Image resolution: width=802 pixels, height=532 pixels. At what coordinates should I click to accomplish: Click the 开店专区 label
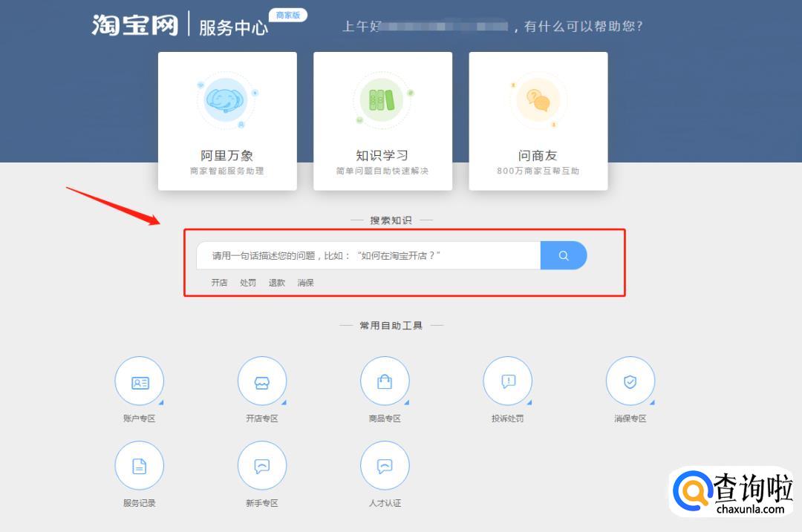click(x=262, y=418)
